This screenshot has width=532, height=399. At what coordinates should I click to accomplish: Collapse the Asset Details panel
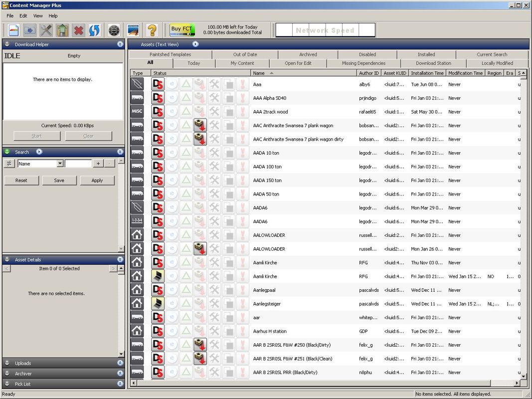pyautogui.click(x=120, y=260)
